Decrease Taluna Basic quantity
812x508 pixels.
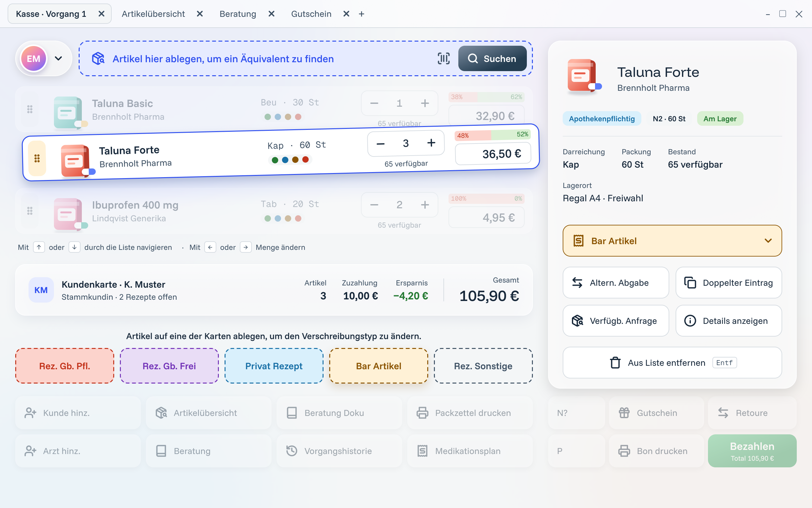[x=374, y=103]
